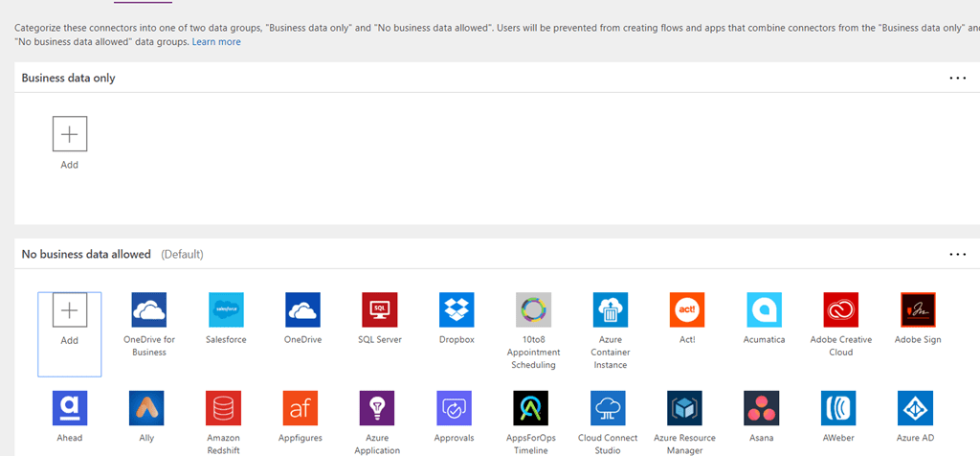Select the Amazon Redshift connector
The image size is (980, 456).
[223, 408]
